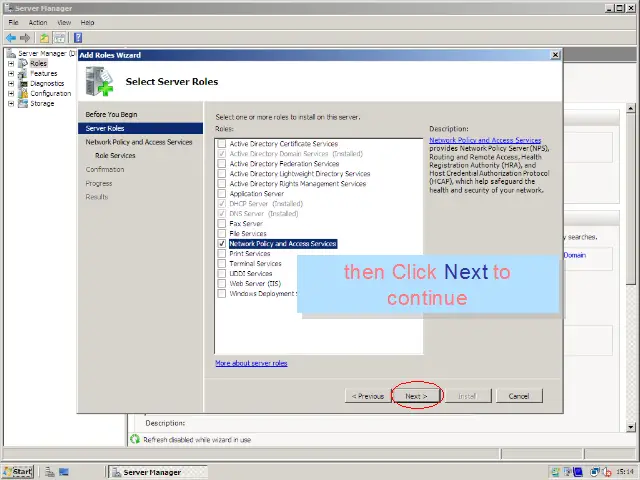Viewport: 640px width, 480px height.
Task: Select the Diagnostics node icon in tree
Action: 23,83
